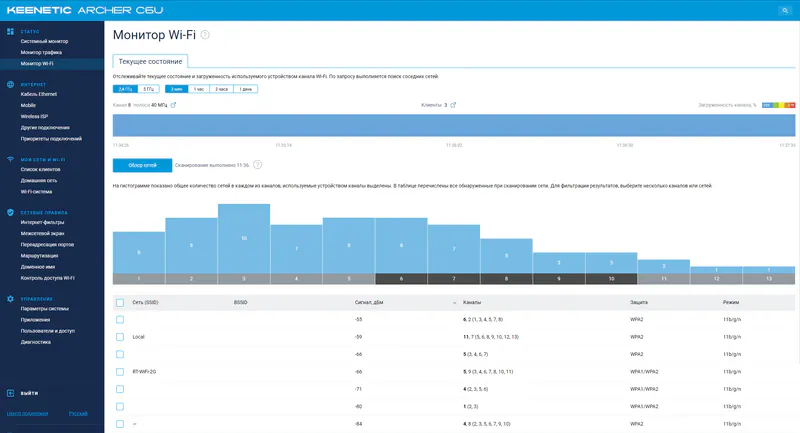
Task: Click the Сетевые правила shield icon
Action: tap(10, 212)
